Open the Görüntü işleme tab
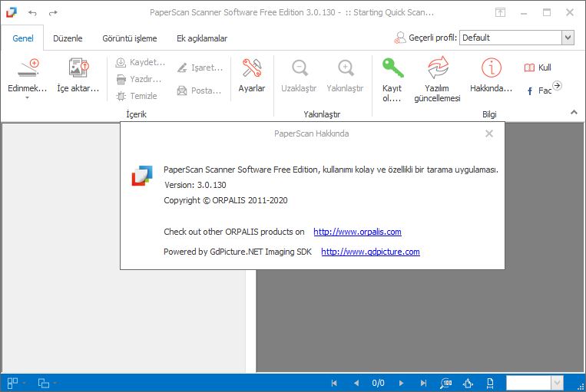Screen dimensions: 586x392 [130, 38]
